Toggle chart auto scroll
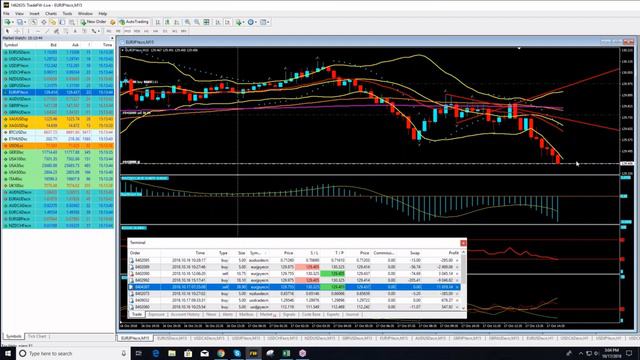The width and height of the screenshot is (640, 360). 218,22
